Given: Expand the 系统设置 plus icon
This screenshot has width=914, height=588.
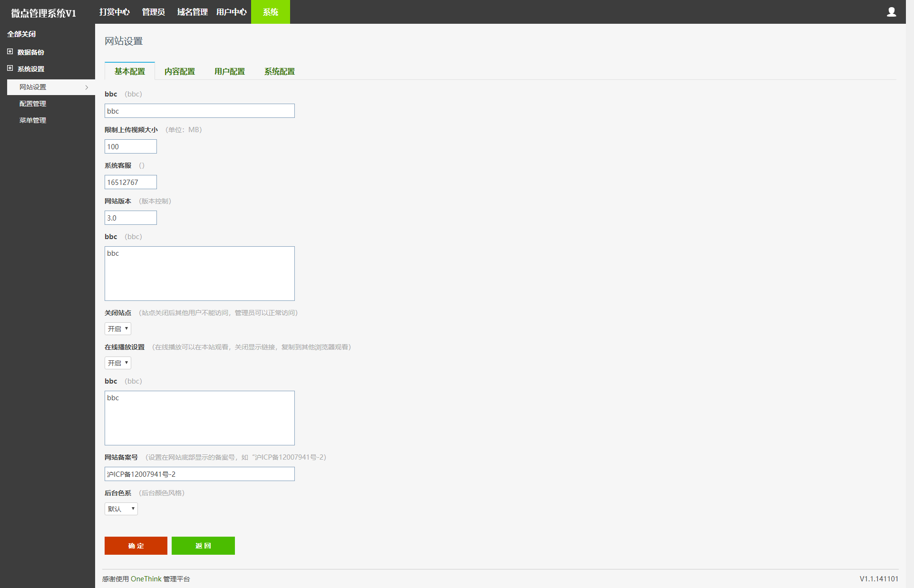Looking at the screenshot, I should 10,68.
